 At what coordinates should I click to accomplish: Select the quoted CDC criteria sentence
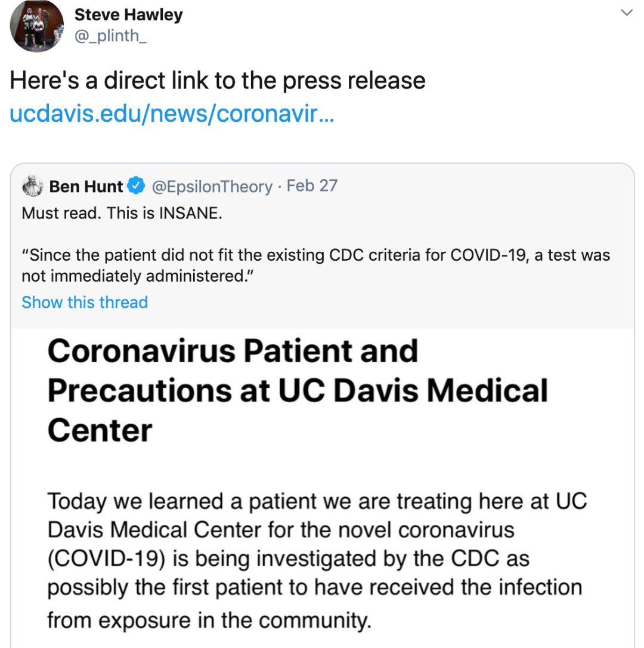coord(315,266)
